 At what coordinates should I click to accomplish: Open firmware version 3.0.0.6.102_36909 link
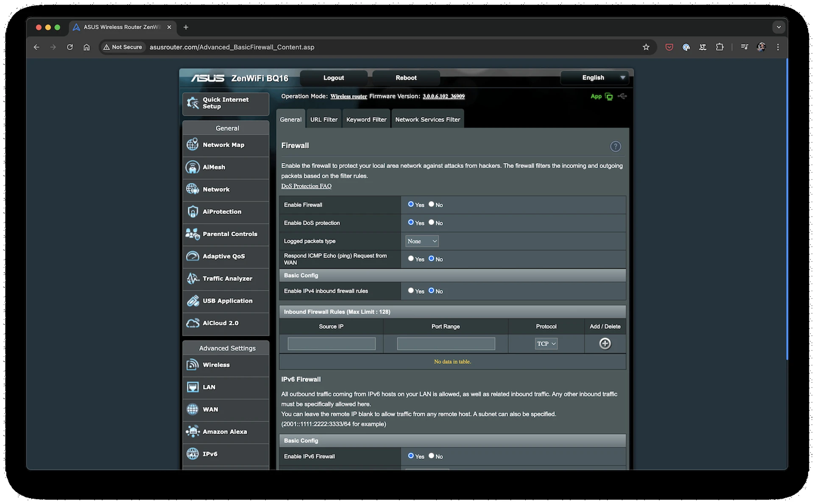click(443, 96)
